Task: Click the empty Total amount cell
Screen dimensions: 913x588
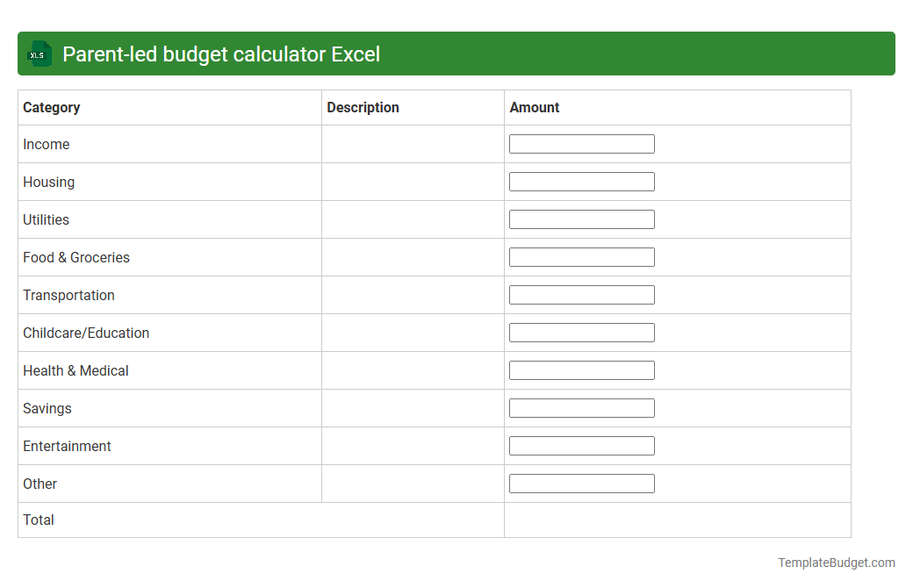Action: (x=676, y=520)
